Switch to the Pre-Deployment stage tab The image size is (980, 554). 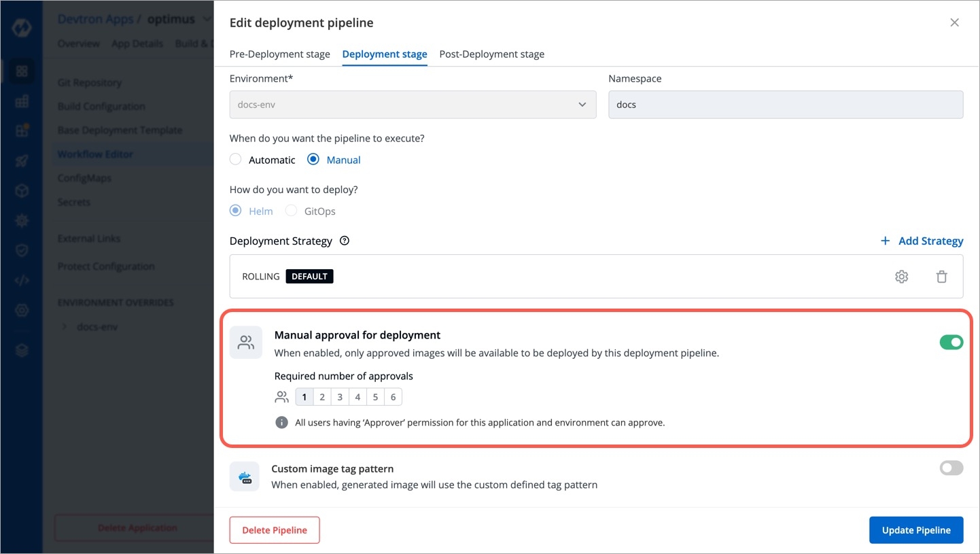coord(279,54)
